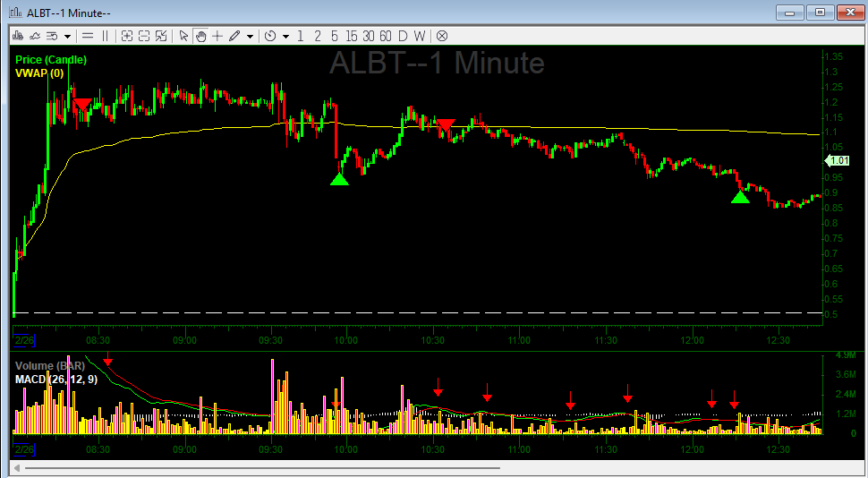Select the arrow pointer tool
This screenshot has width=868, height=478.
183,36
